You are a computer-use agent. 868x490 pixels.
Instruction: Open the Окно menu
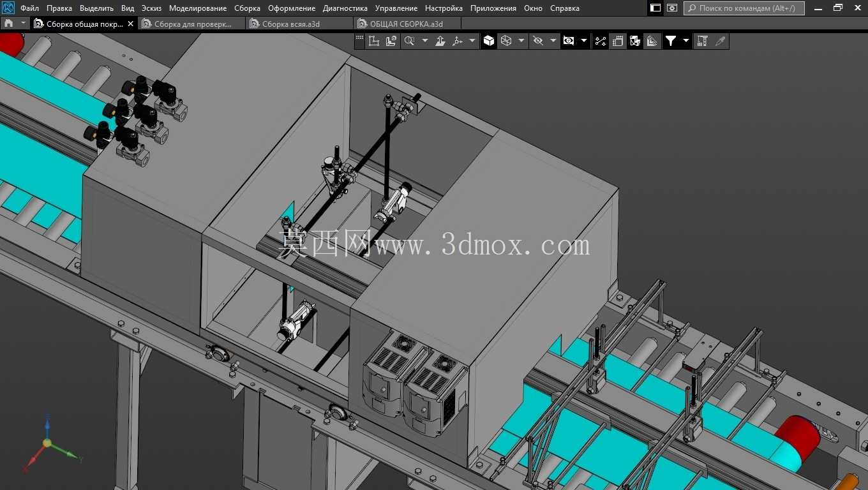533,8
